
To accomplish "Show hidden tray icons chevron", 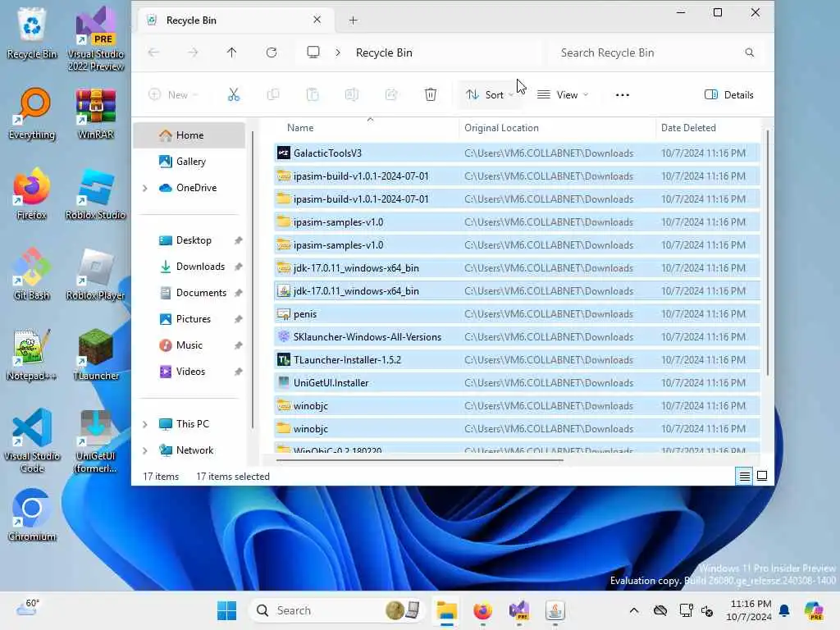I will point(634,610).
